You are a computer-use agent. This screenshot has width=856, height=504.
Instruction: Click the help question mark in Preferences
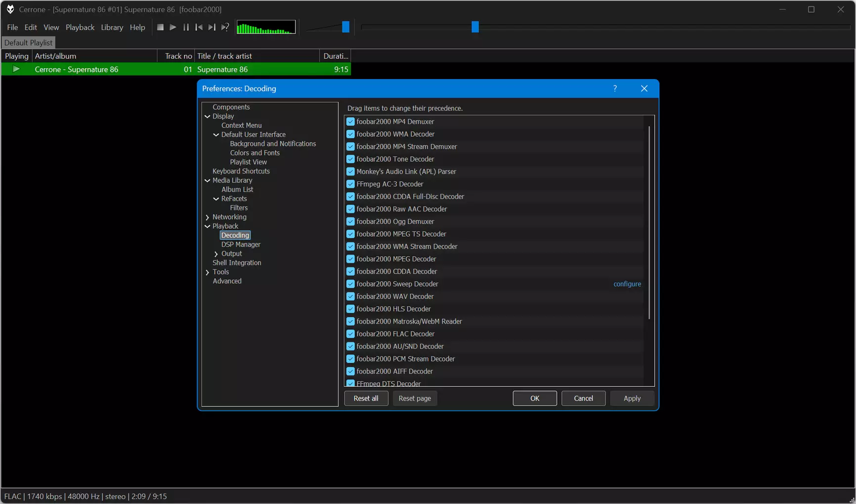[x=615, y=88]
